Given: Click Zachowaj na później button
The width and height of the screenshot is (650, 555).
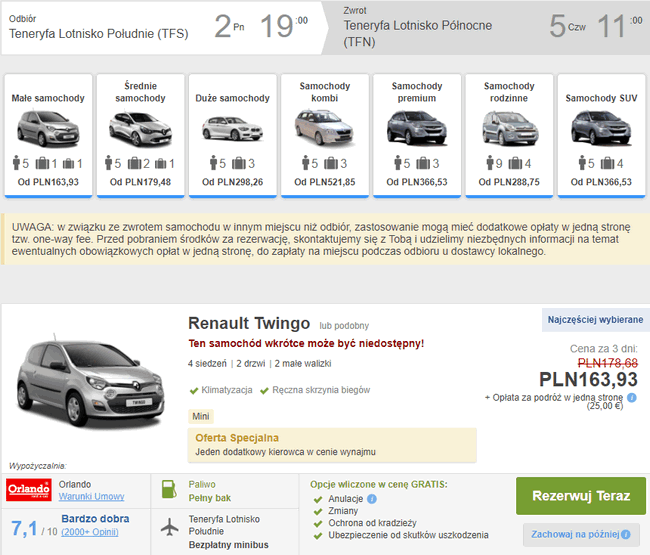Looking at the screenshot, I should [581, 534].
